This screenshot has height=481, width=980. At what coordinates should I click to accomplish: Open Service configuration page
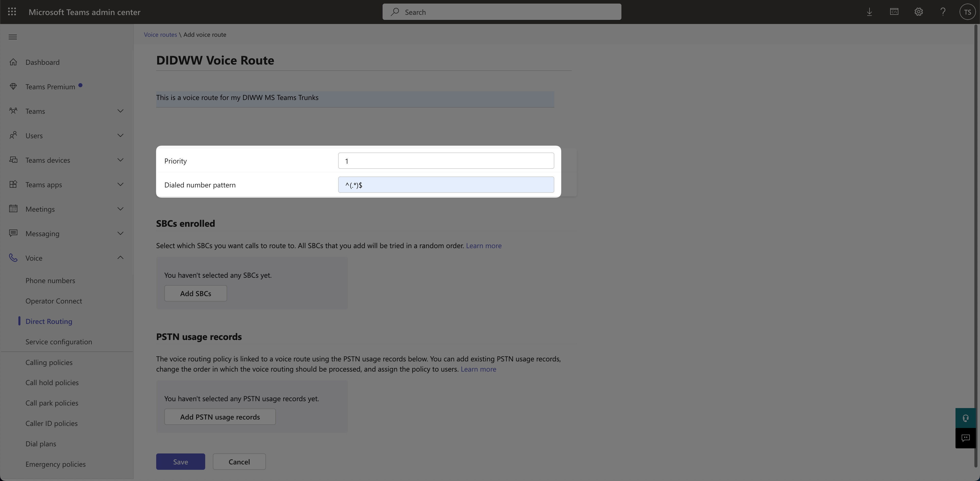point(59,342)
